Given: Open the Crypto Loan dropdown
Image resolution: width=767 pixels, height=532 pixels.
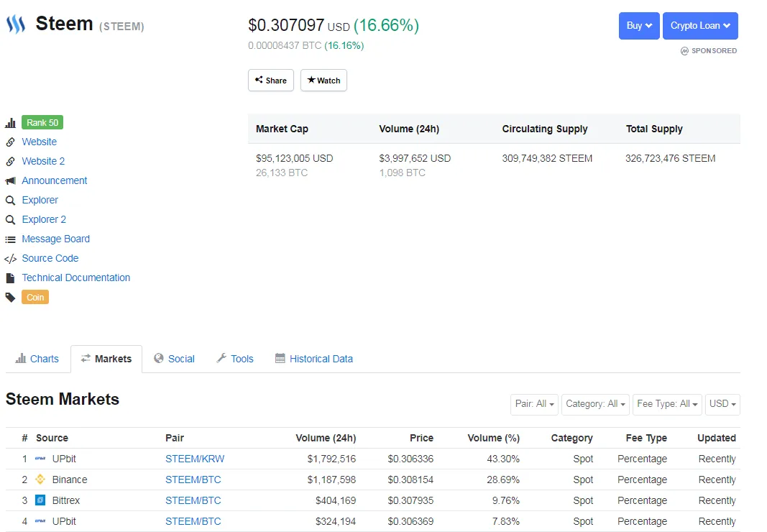Looking at the screenshot, I should [x=700, y=26].
